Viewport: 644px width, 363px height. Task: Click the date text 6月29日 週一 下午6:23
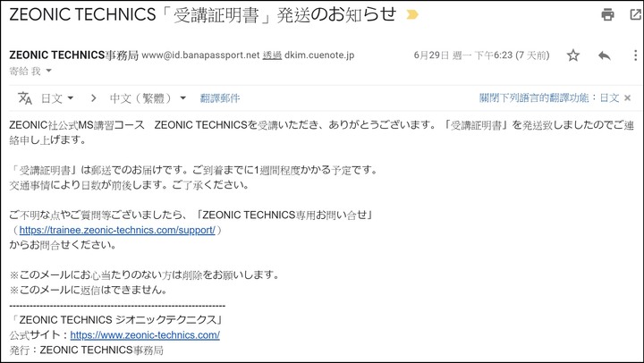463,55
